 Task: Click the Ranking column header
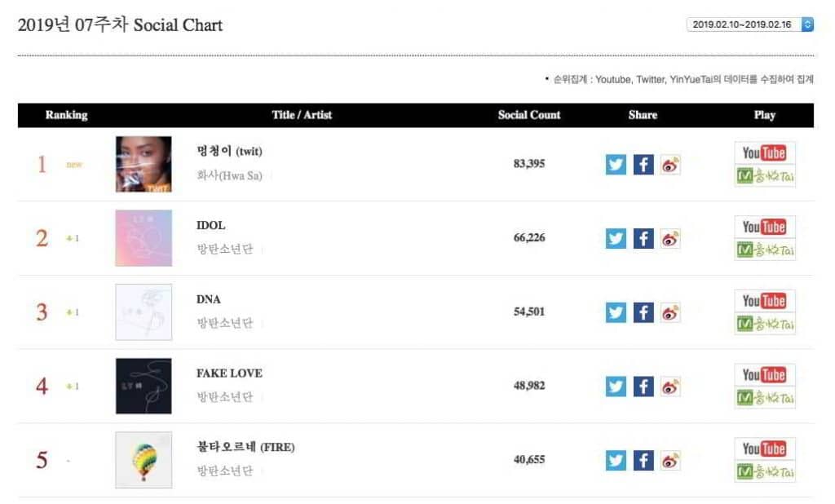coord(66,115)
